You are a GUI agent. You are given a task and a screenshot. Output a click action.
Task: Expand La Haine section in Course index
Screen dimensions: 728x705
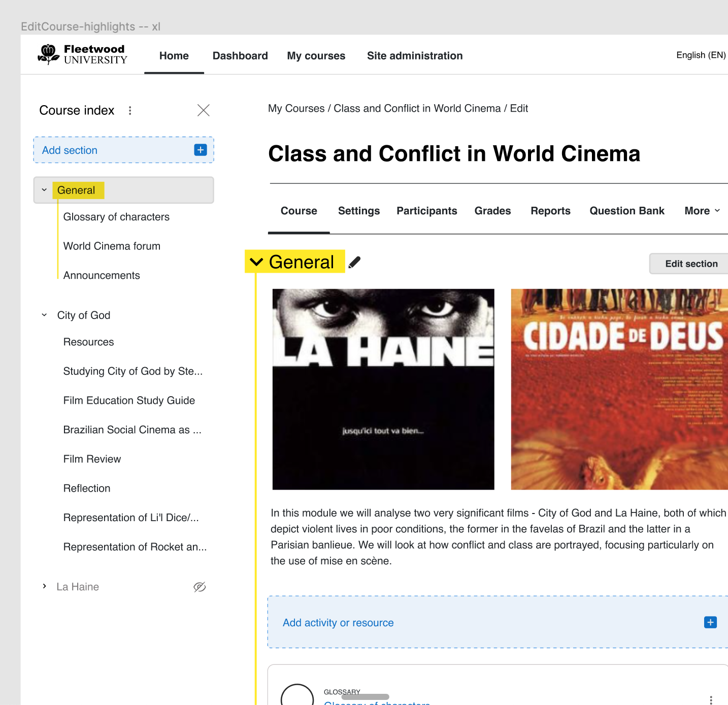[x=44, y=586]
